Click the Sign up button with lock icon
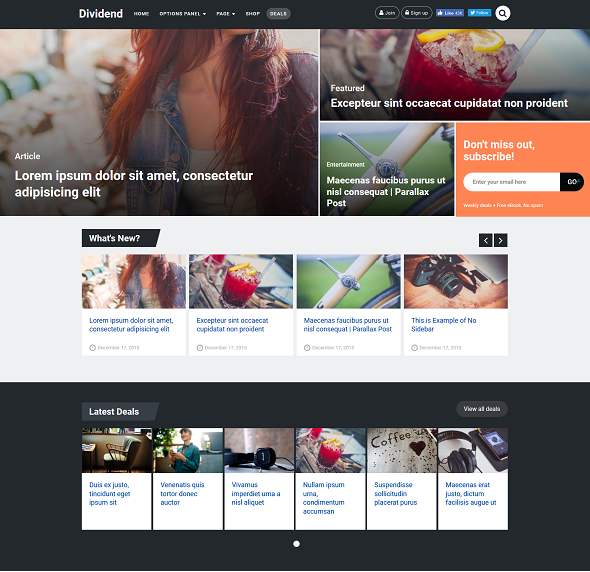 click(417, 13)
